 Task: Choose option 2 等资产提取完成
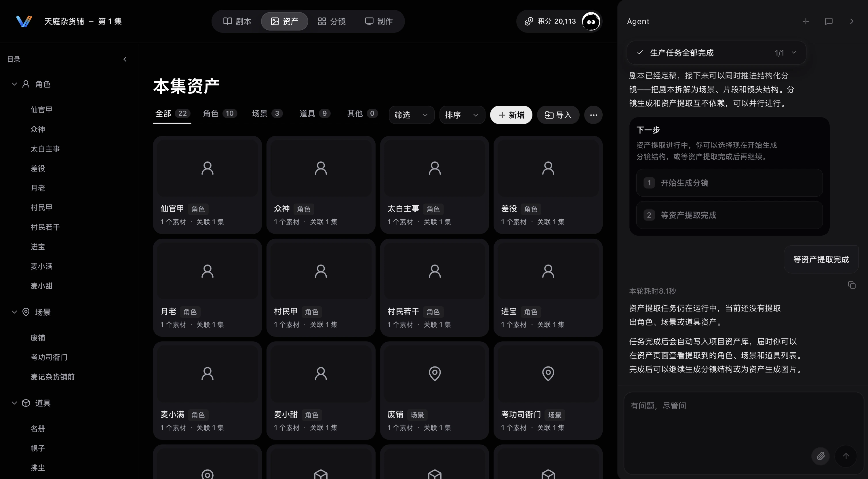[x=729, y=215]
